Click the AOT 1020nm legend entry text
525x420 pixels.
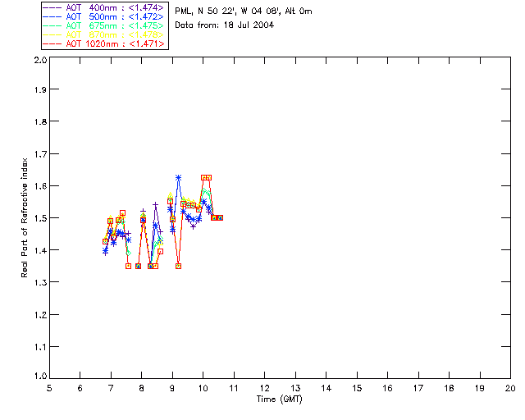[115, 43]
